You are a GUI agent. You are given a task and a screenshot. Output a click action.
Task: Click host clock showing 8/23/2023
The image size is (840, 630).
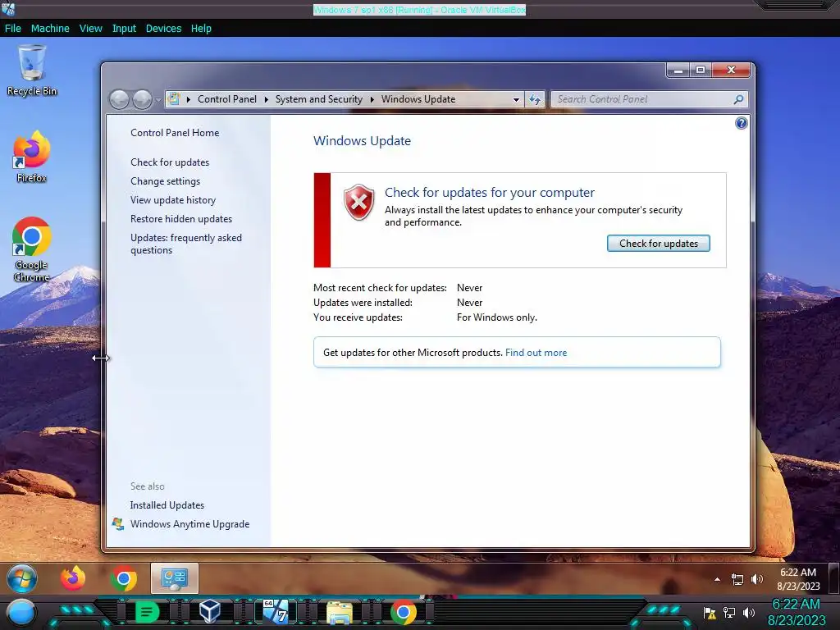coord(797,620)
